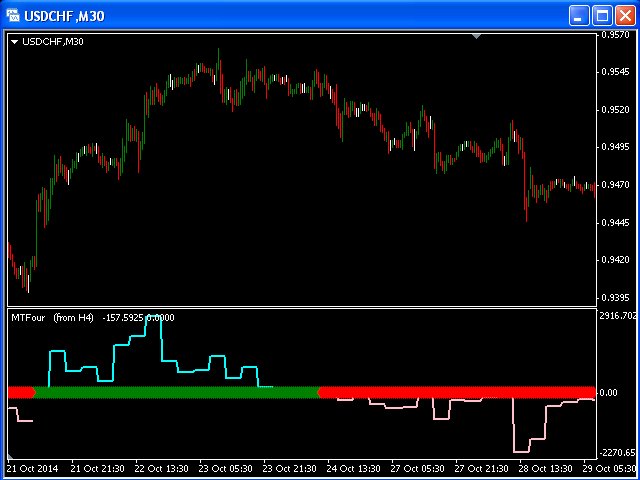The width and height of the screenshot is (640, 480).
Task: Click price level 0.9520 on the scale
Action: [x=616, y=110]
